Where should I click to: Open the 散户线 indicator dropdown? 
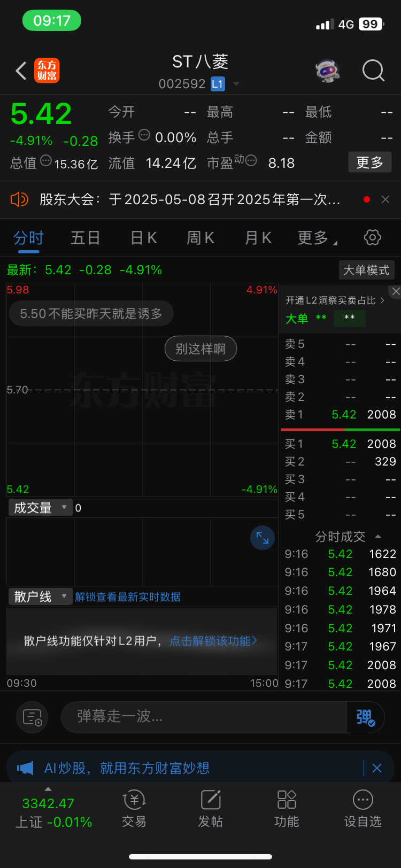click(40, 596)
